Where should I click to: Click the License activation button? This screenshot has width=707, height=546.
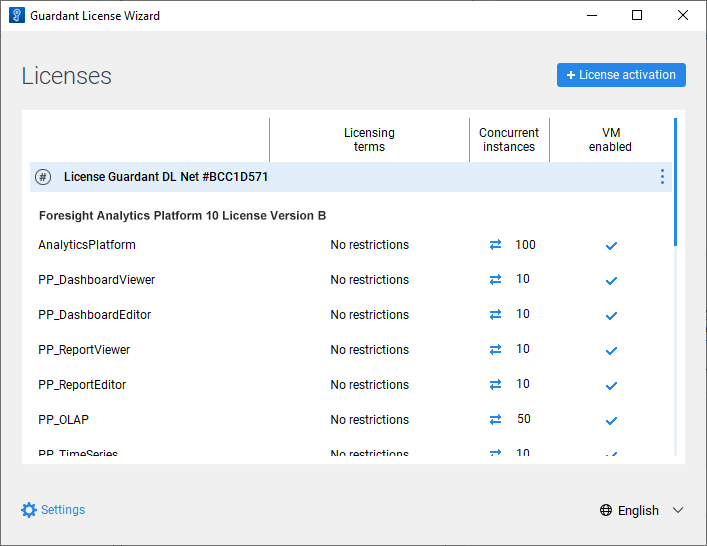[x=621, y=75]
